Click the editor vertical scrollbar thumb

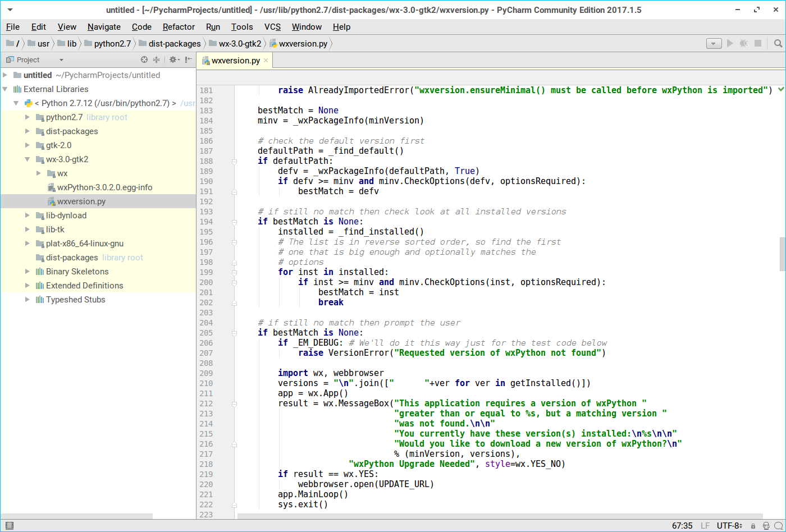tap(782, 254)
